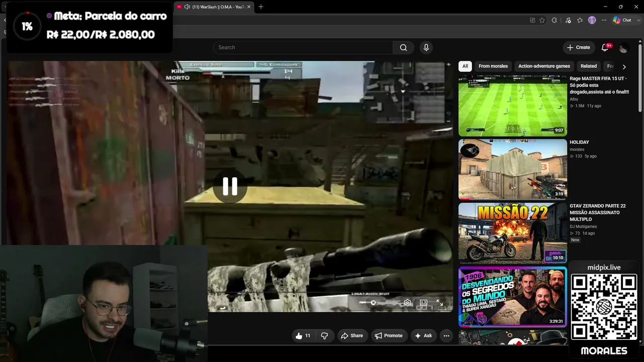Screen dimensions: 644x362
Task: Pause the video with the center pause icon
Action: pos(230,187)
